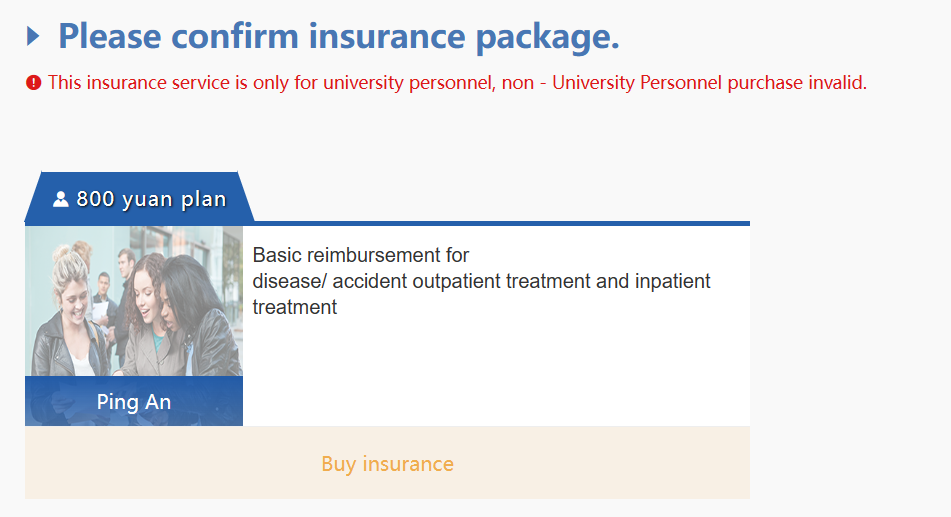Image resolution: width=951 pixels, height=517 pixels.
Task: Click the 'Please confirm insurance package.' heading
Action: point(338,37)
